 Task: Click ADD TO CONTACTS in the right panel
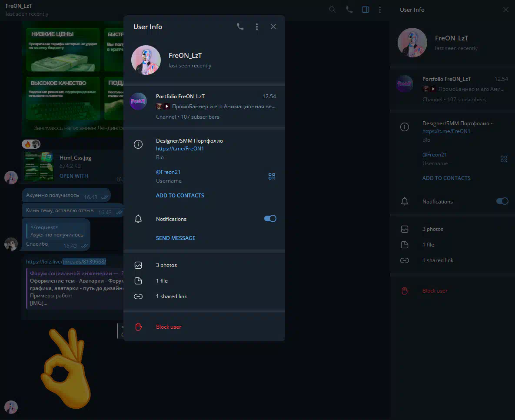(446, 178)
